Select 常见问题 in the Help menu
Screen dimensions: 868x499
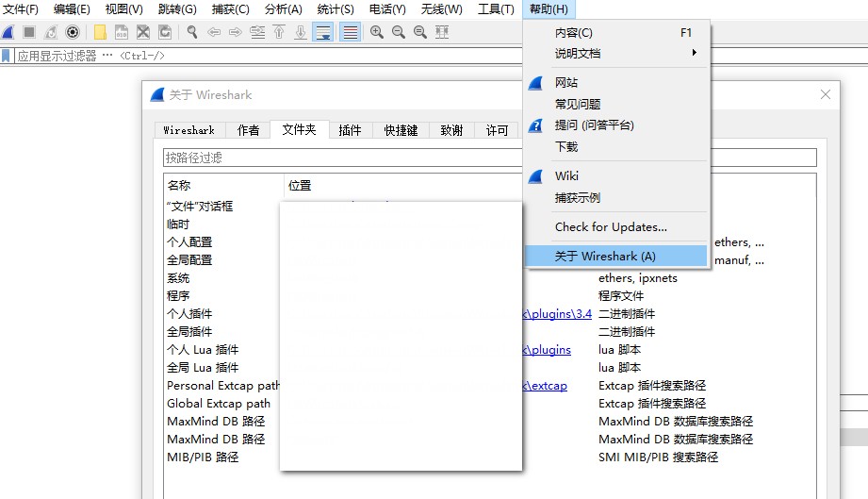point(615,104)
